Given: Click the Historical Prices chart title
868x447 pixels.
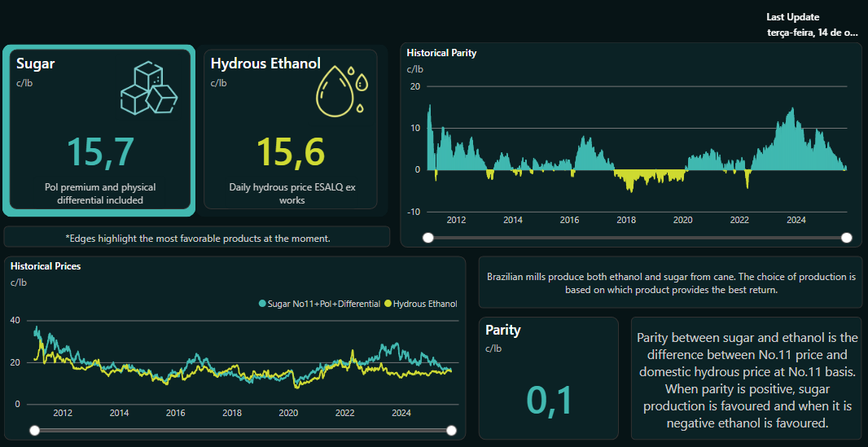Looking at the screenshot, I should 45,265.
